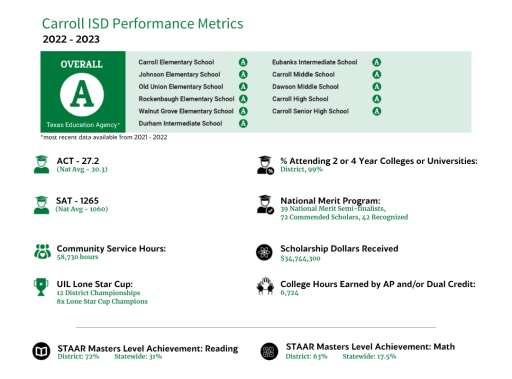Click the STAAR Masters Level Achievement: Reading heading
The height and width of the screenshot is (379, 512).
click(148, 348)
